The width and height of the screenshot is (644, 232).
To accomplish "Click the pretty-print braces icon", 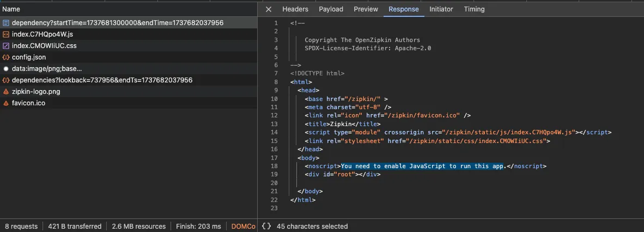I will pos(266,226).
